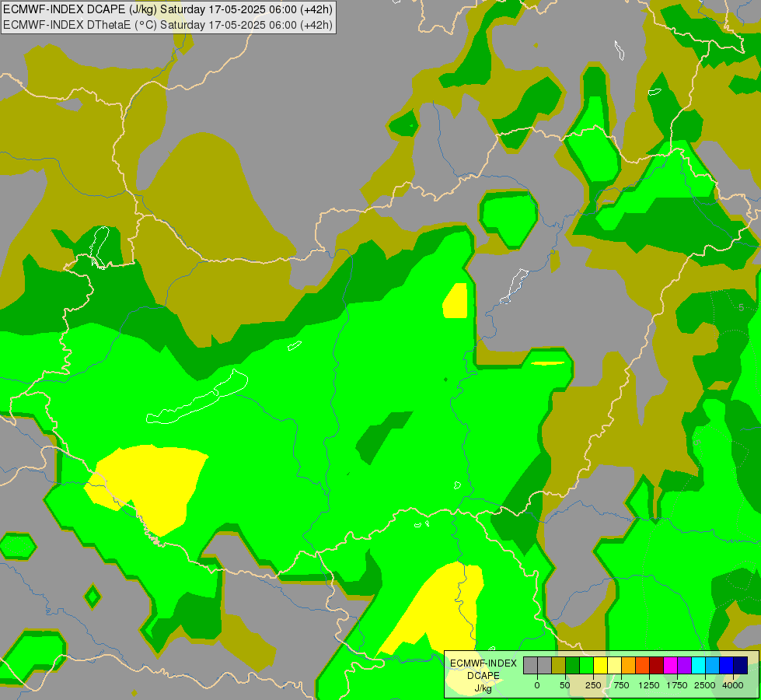Viewport: 761px width, 700px height.
Task: Click the purple legend swatch
Action: 684,665
